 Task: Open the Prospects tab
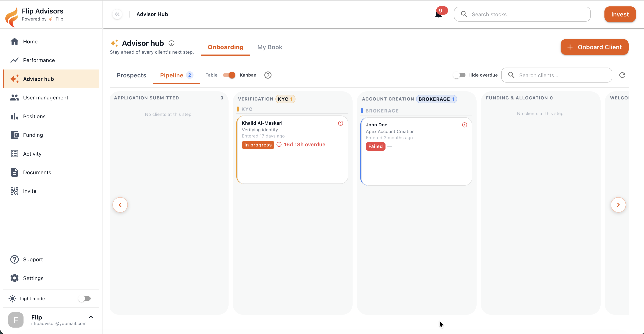pos(131,75)
